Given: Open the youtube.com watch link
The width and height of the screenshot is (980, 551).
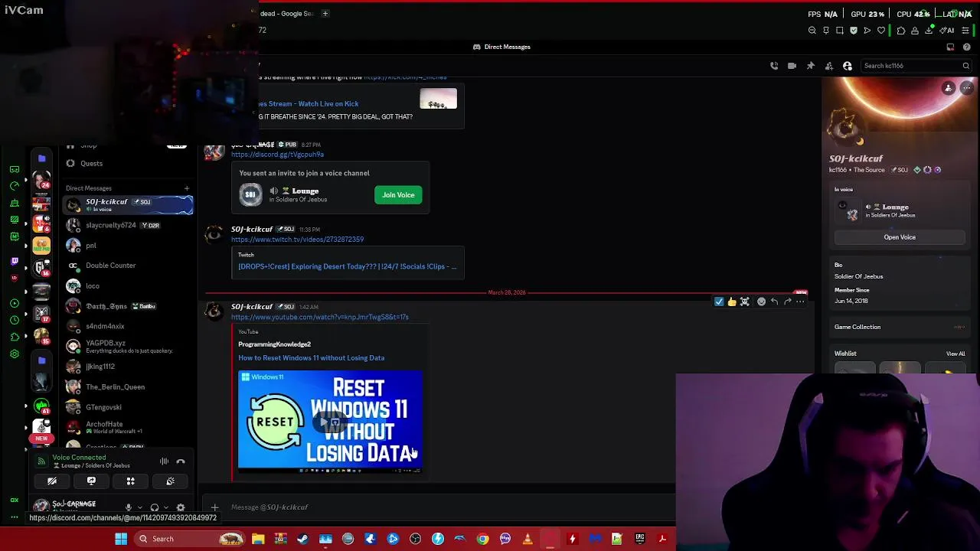Looking at the screenshot, I should [x=319, y=317].
